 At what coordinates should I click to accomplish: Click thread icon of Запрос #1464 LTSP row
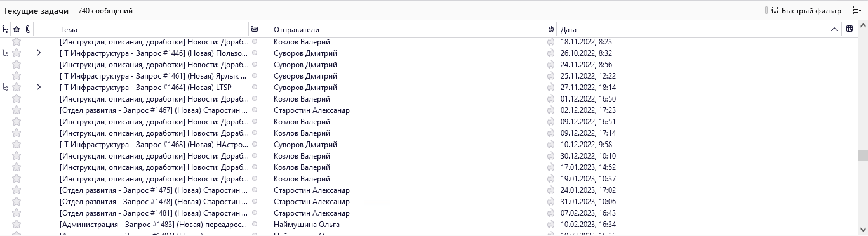coord(6,87)
